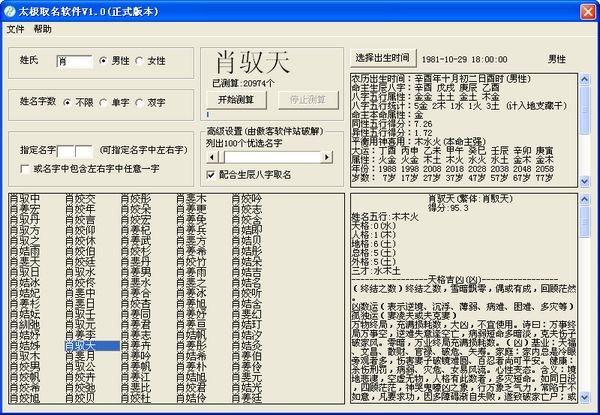Image resolution: width=600 pixels, height=415 pixels.
Task: Click the 停止测算 button
Action: click(x=308, y=100)
